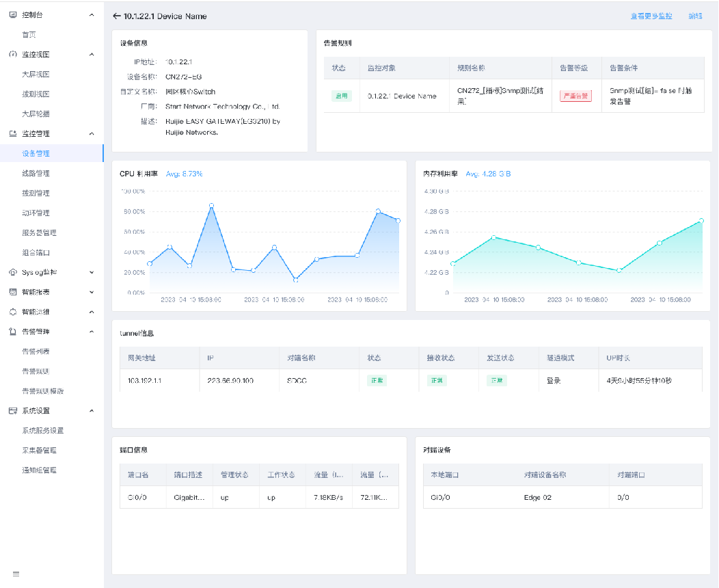Toggle the 智能运维 menu group chevron
719x588 pixels.
click(92, 312)
